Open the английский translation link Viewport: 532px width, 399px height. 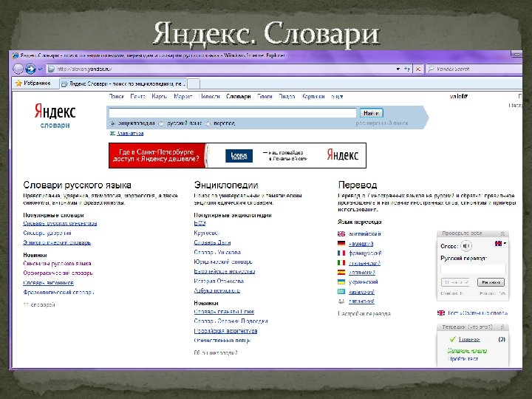point(365,233)
